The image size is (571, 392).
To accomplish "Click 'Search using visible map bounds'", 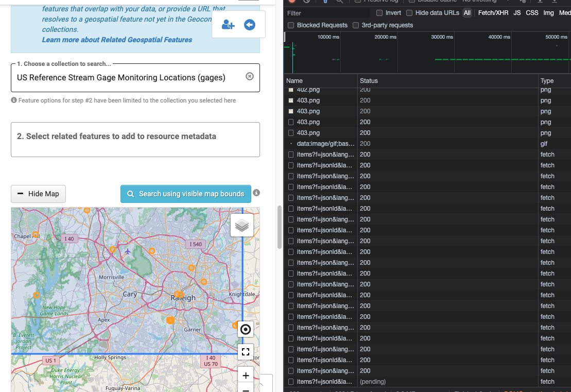I will (x=186, y=194).
